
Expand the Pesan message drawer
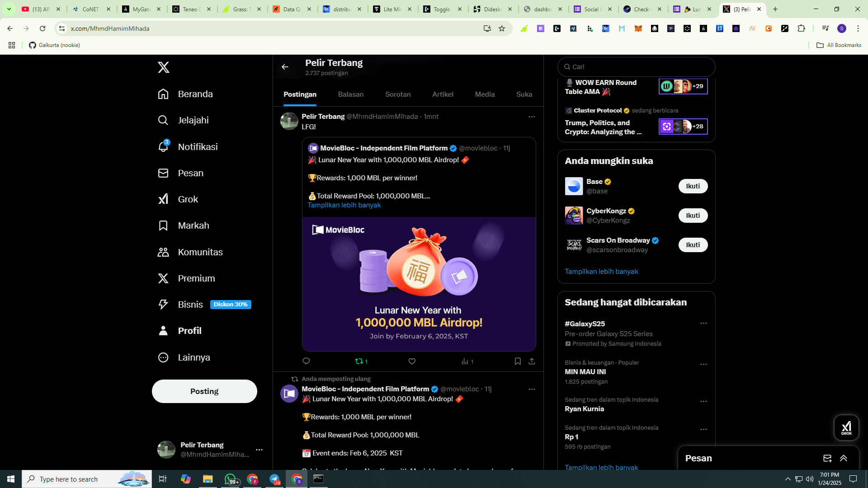pos(844,458)
